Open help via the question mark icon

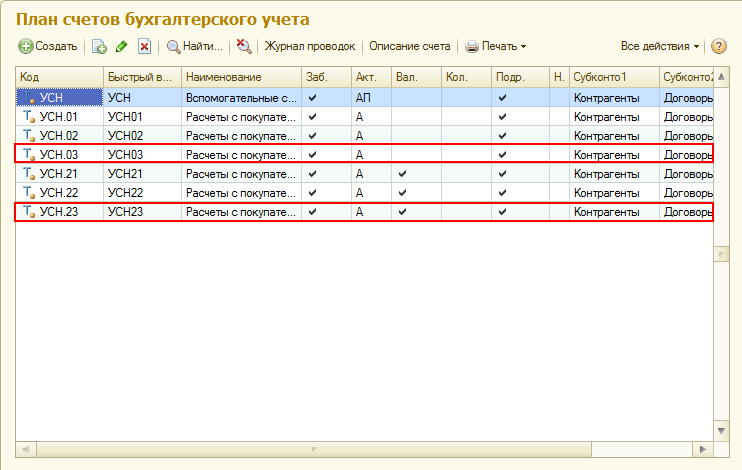(x=719, y=46)
